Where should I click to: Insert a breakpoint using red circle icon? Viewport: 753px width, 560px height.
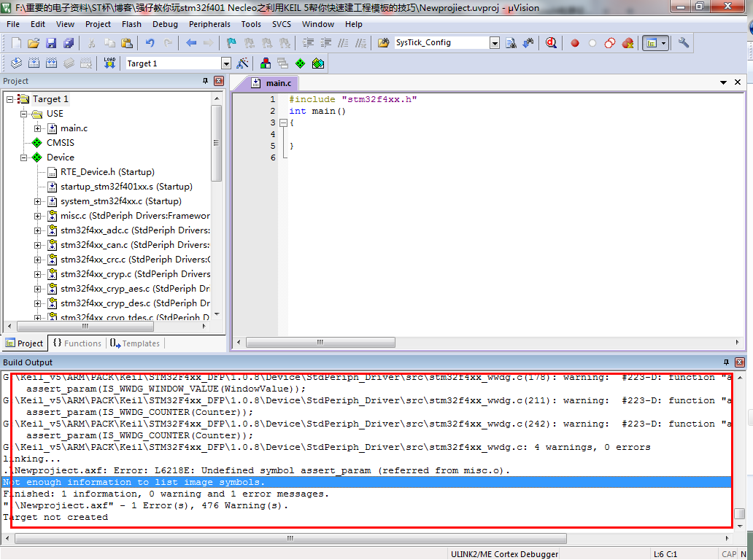click(575, 43)
